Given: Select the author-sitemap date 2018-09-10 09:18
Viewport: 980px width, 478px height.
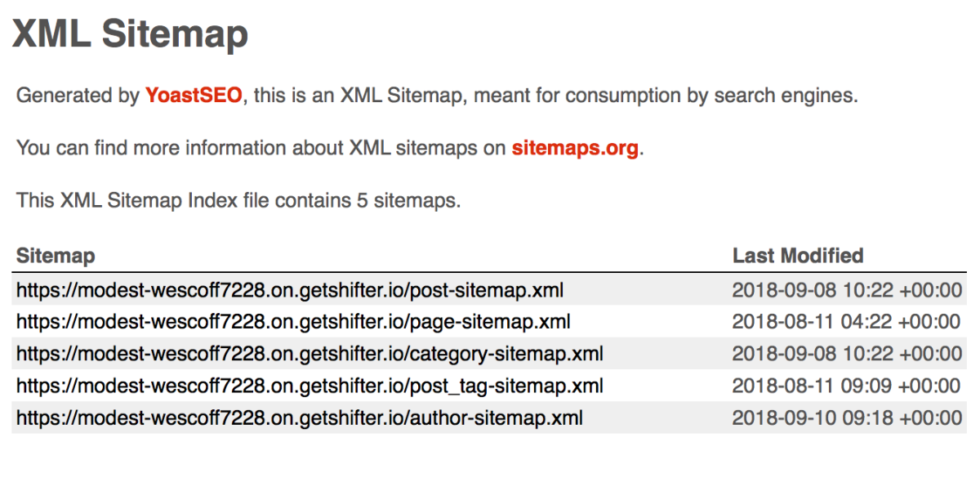Looking at the screenshot, I should click(847, 418).
